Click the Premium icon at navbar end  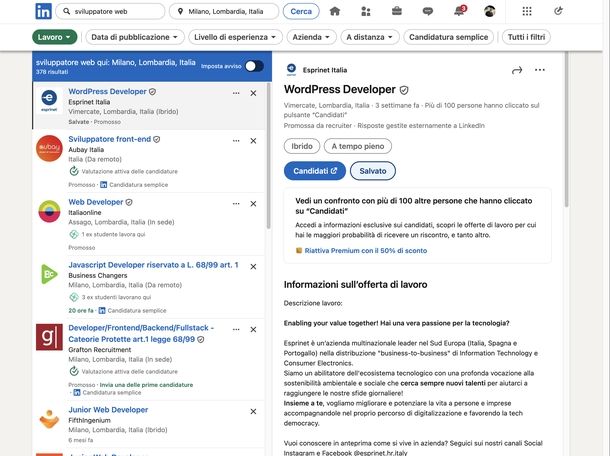click(558, 11)
